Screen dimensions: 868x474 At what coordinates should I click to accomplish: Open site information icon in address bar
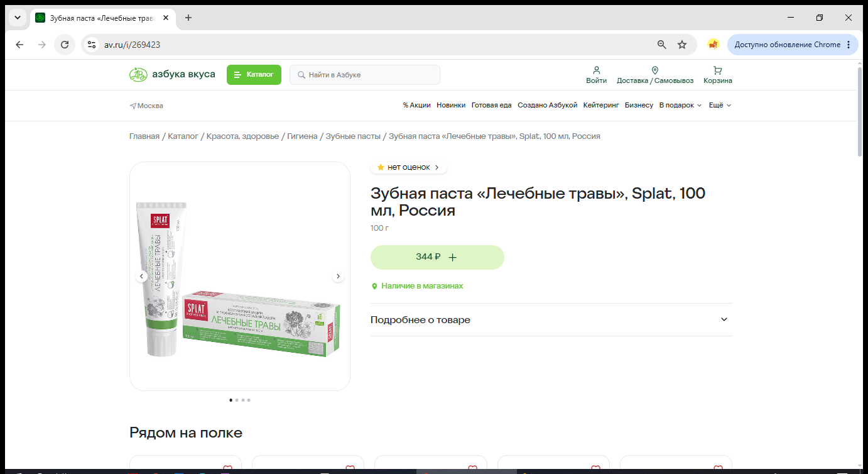click(x=92, y=45)
